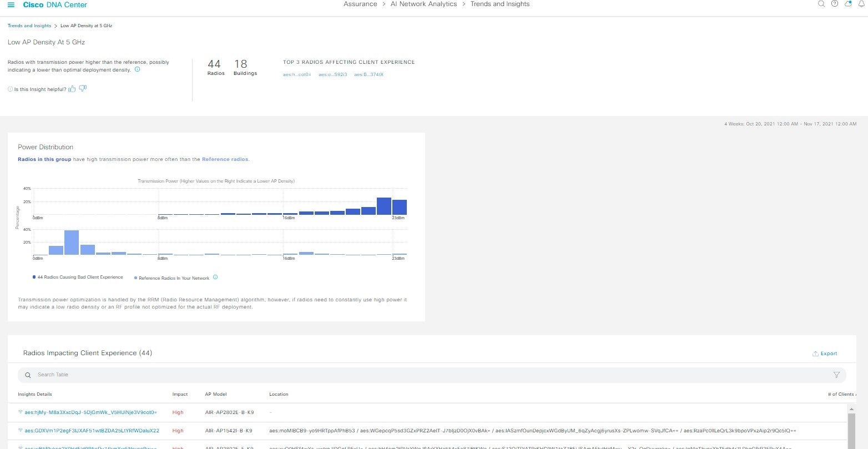Click radio icon for aes:GDXVm1P2 row
Viewport: 868px width, 449px height.
point(21,431)
